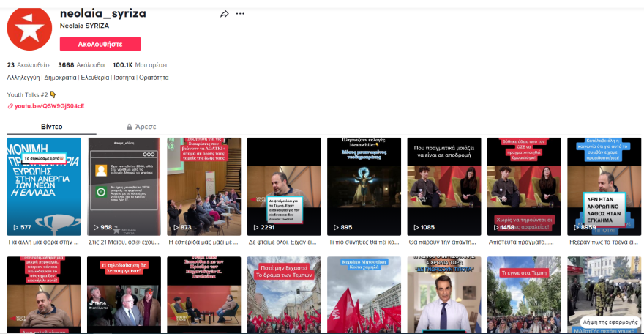Open the video with 2291 views
Image resolution: width=644 pixels, height=334 pixels.
pos(283,186)
